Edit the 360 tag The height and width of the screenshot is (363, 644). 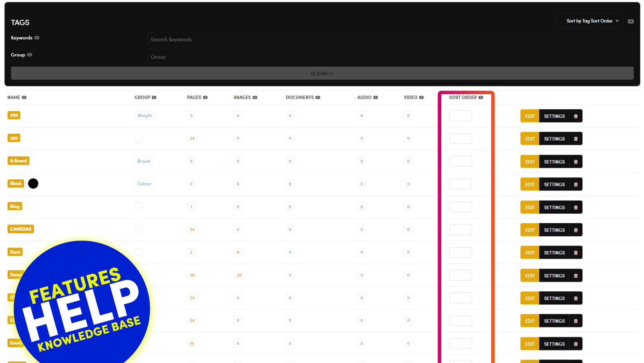point(529,139)
